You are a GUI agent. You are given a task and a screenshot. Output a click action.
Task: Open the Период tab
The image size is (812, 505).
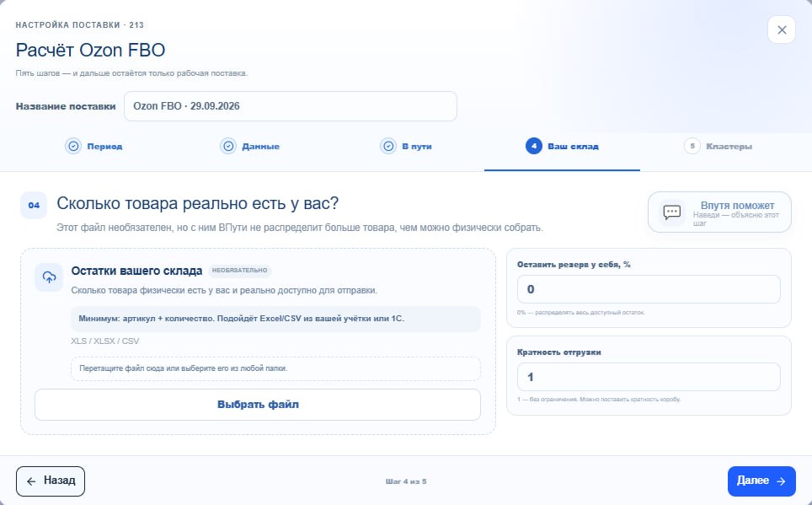click(x=93, y=147)
